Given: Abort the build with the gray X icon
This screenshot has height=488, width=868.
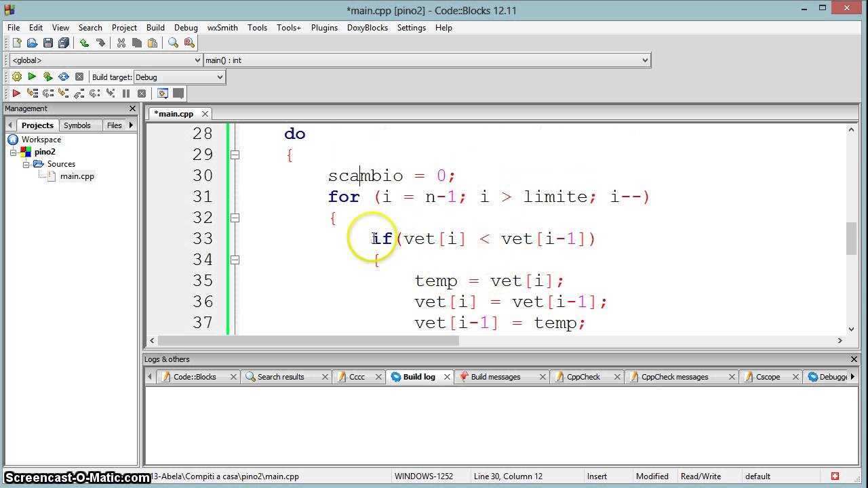Looking at the screenshot, I should pyautogui.click(x=79, y=77).
